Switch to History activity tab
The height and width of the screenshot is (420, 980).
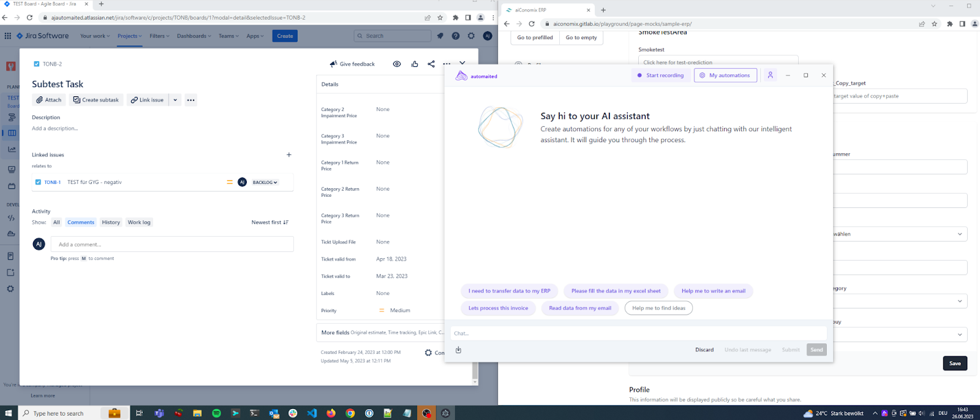pyautogui.click(x=111, y=223)
